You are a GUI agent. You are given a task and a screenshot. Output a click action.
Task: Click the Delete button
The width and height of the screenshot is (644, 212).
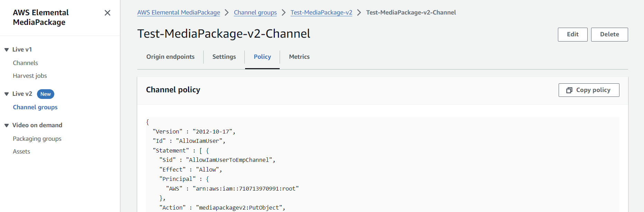[609, 35]
